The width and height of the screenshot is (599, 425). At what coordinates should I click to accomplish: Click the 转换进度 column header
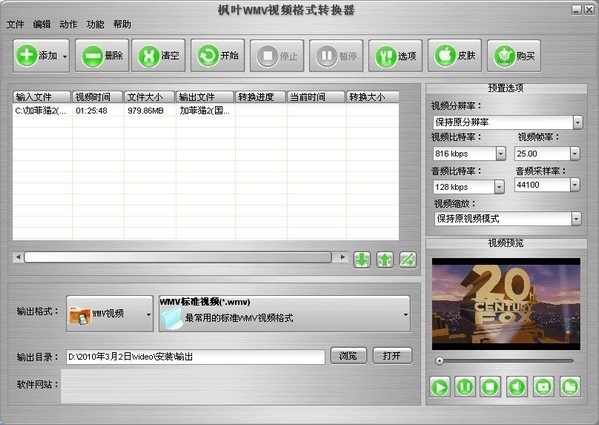click(x=261, y=97)
